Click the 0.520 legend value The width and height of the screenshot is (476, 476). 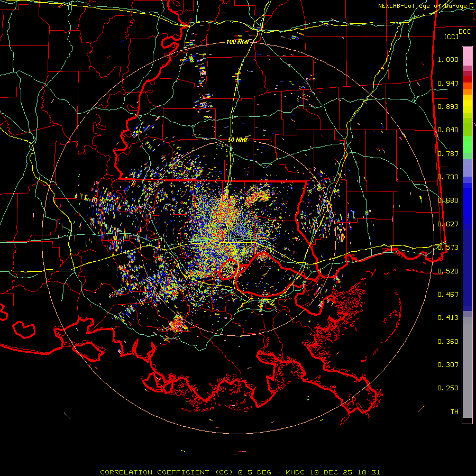point(448,271)
